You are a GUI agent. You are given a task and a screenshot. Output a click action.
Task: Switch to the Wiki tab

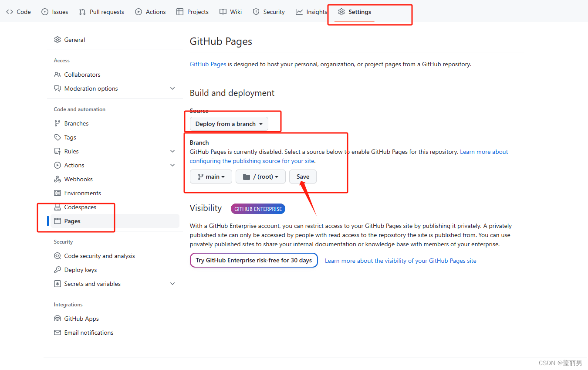pyautogui.click(x=231, y=12)
